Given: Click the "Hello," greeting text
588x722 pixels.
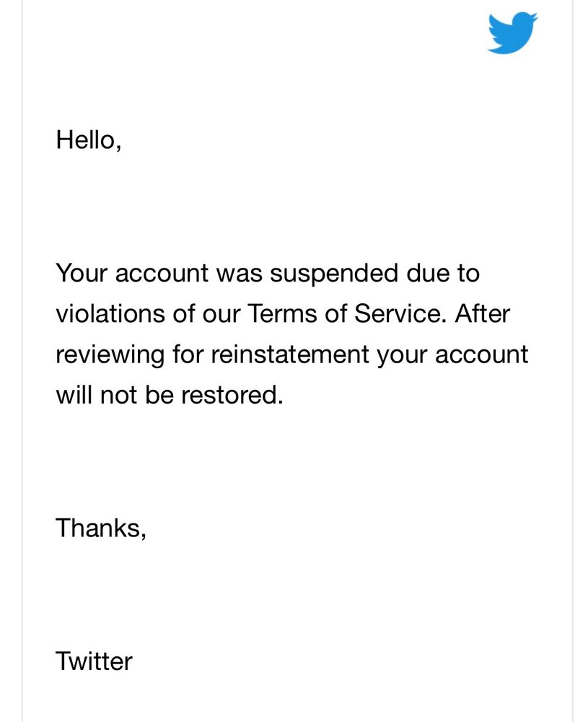Looking at the screenshot, I should point(89,139).
